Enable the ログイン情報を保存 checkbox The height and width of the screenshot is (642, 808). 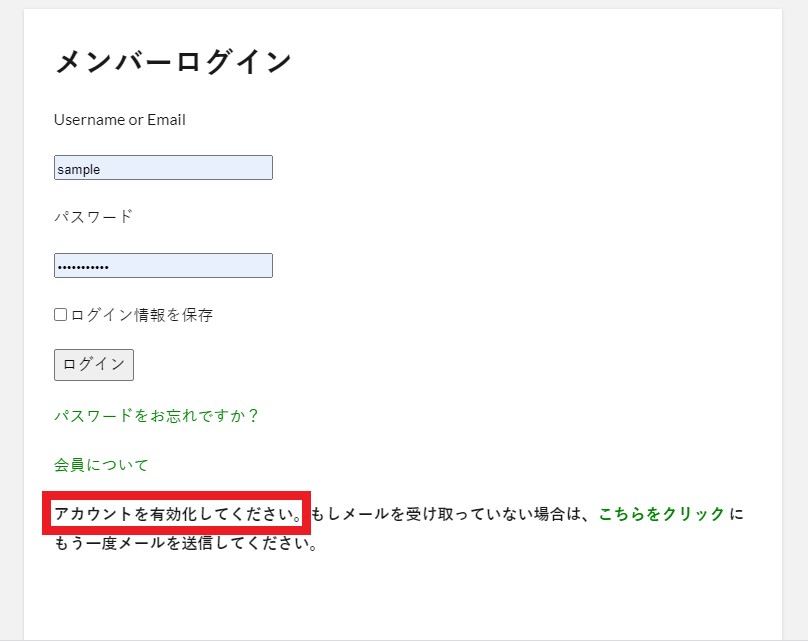click(x=60, y=315)
